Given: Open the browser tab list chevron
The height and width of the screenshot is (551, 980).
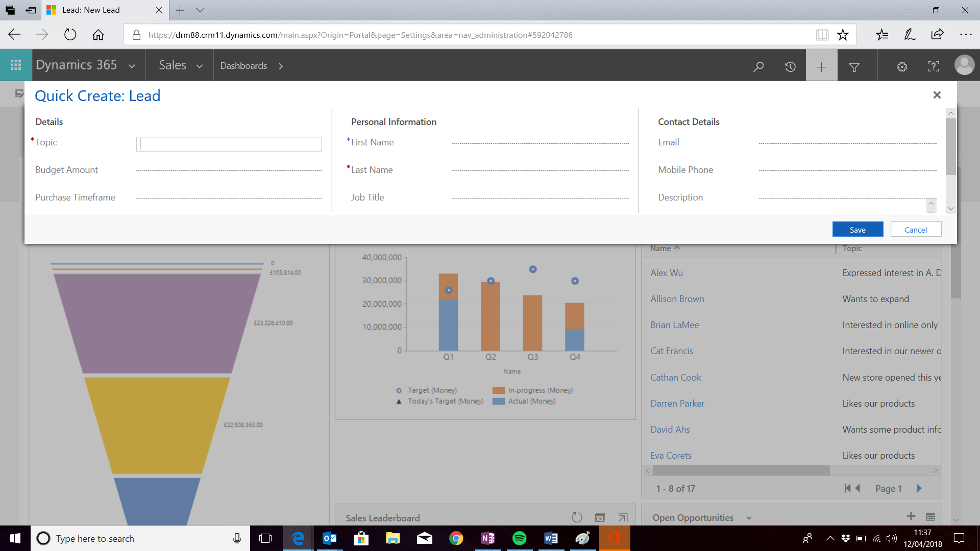Looking at the screenshot, I should tap(200, 10).
